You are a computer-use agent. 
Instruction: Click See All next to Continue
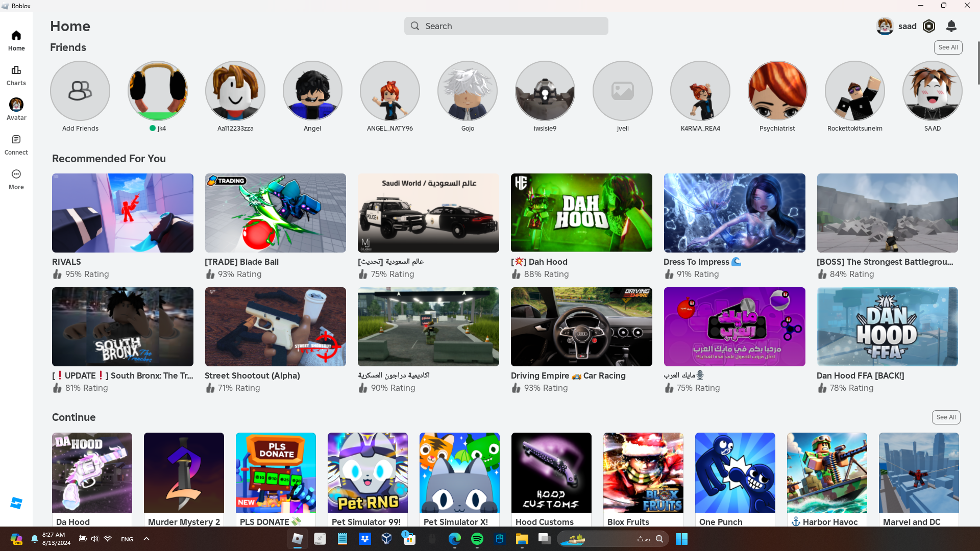[946, 417]
